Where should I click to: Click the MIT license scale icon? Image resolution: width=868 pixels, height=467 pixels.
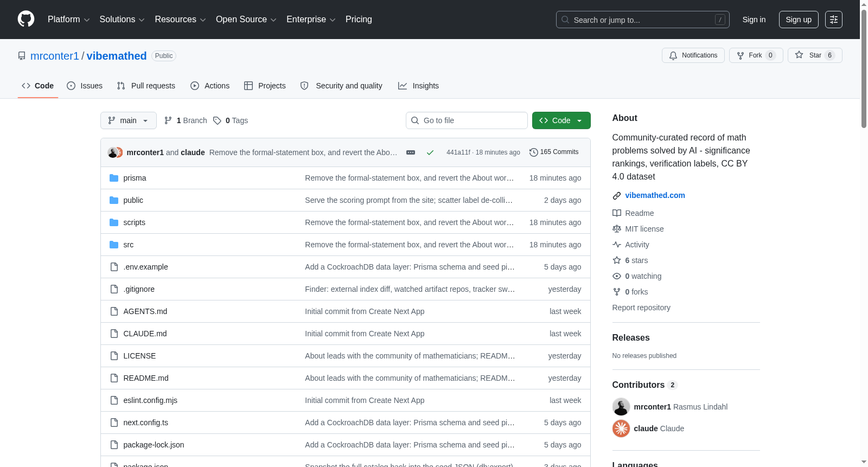pyautogui.click(x=617, y=229)
